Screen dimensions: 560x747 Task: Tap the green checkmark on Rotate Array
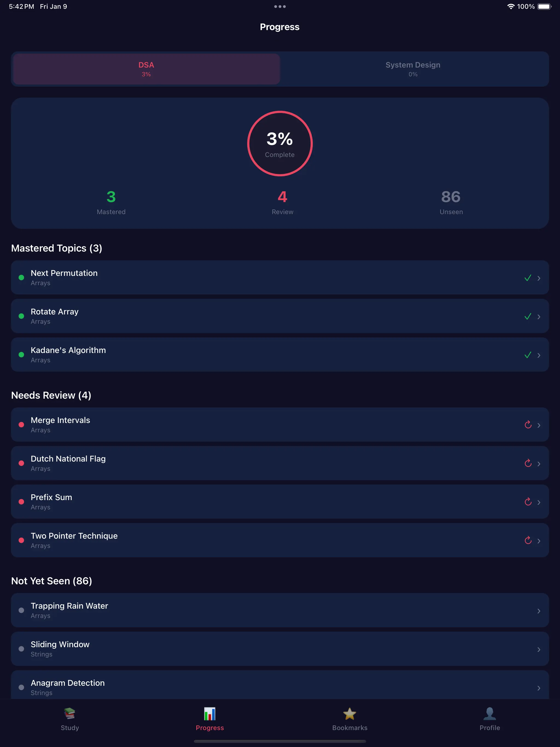pos(528,316)
